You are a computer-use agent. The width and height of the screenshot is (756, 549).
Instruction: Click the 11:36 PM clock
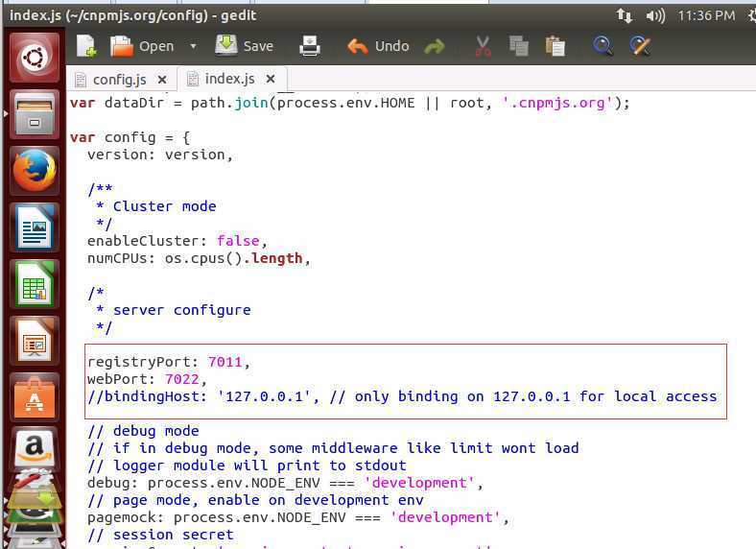(x=706, y=16)
